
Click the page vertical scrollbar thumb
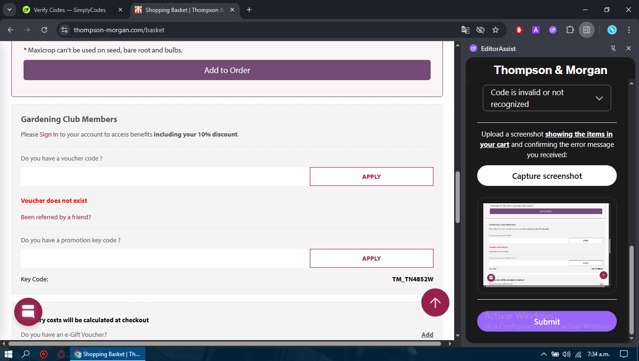(458, 197)
